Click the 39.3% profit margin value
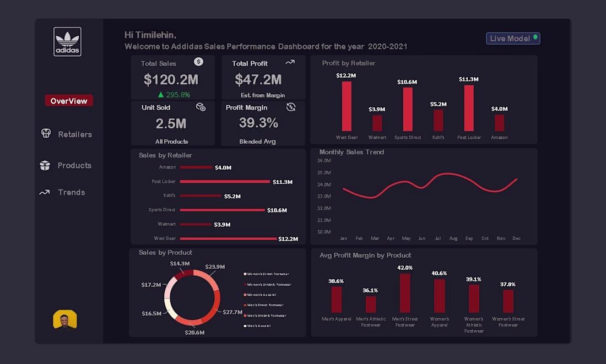This screenshot has width=606, height=364. 258,123
